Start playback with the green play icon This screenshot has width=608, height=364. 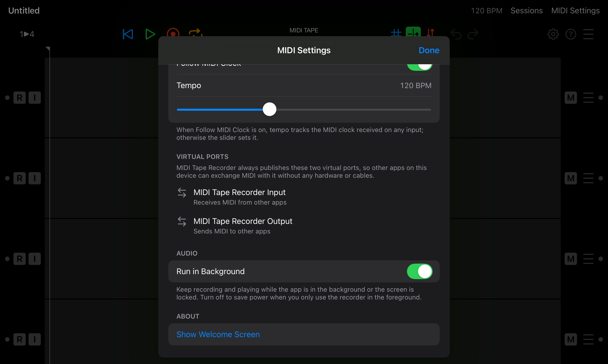tap(150, 34)
